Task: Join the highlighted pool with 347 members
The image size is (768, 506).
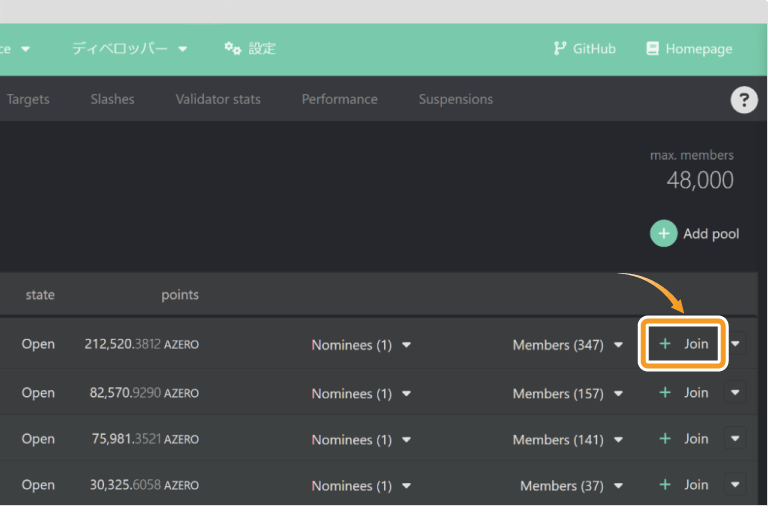Action: [683, 344]
